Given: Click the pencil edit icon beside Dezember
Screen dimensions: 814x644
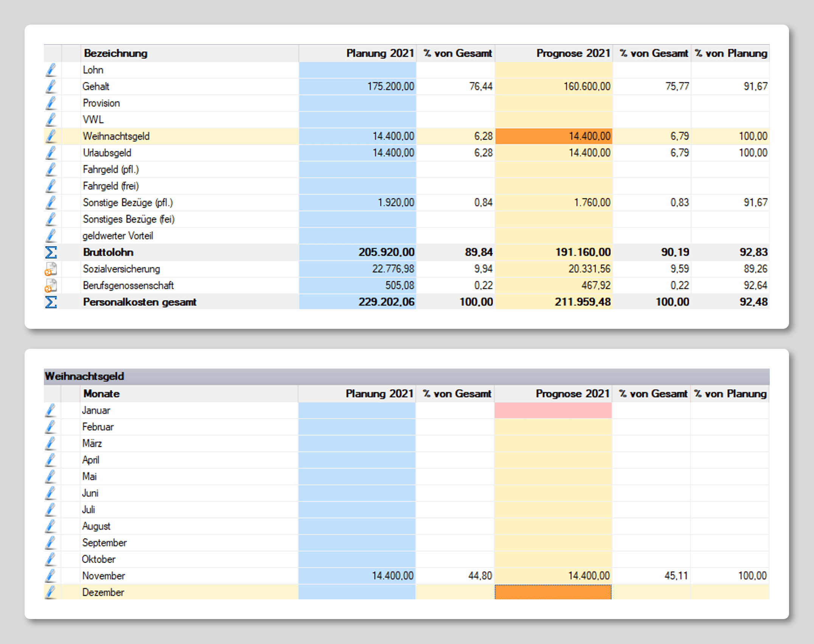Looking at the screenshot, I should click(x=51, y=593).
